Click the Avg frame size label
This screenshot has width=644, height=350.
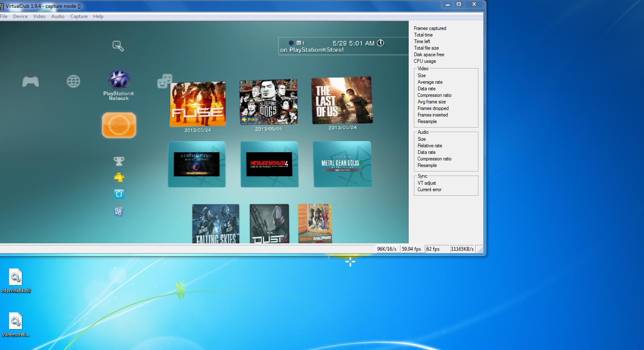(x=432, y=102)
